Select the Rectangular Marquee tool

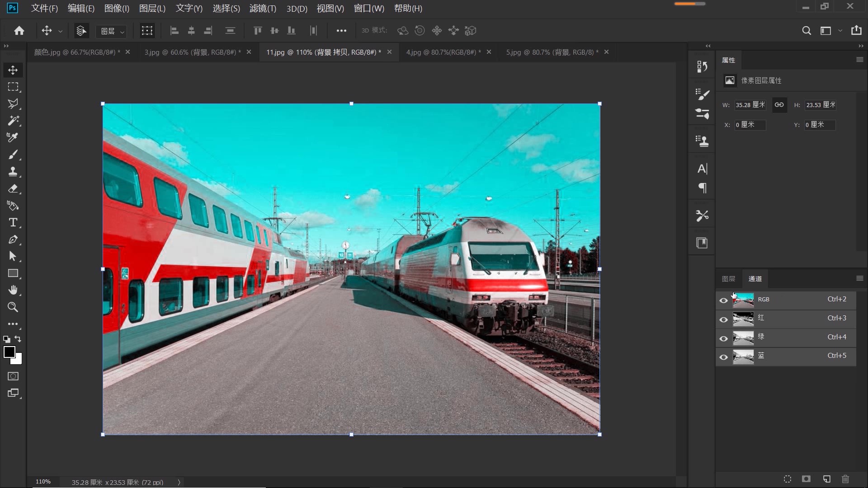[x=13, y=87]
